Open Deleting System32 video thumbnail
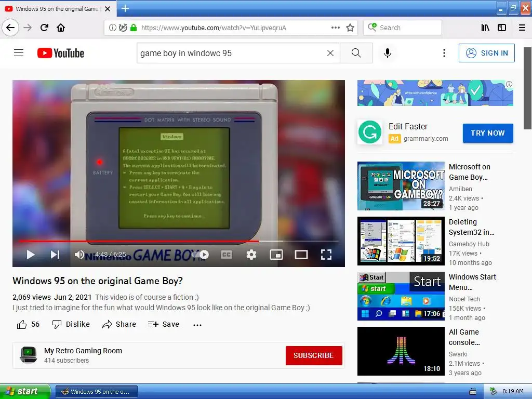The height and width of the screenshot is (399, 532). (401, 241)
